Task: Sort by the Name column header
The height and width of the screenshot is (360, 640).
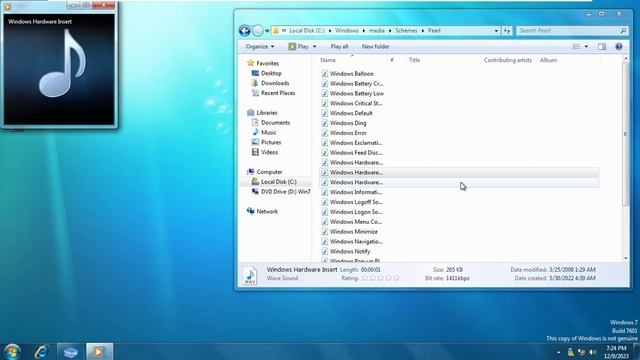Action: pos(328,60)
